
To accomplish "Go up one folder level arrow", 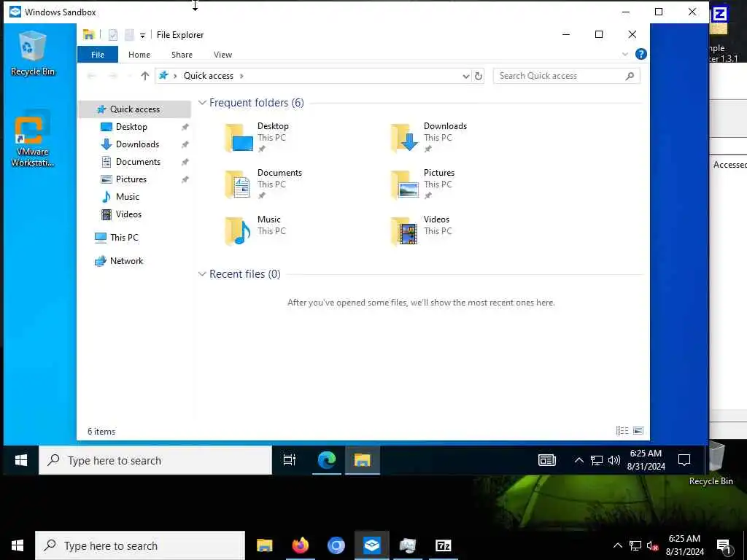I will pos(145,76).
